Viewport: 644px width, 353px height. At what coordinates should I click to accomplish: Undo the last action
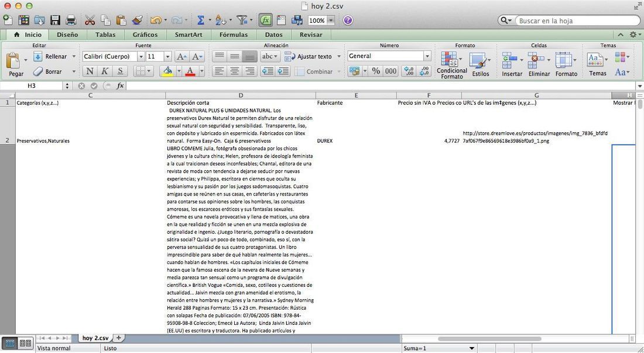pyautogui.click(x=156, y=20)
